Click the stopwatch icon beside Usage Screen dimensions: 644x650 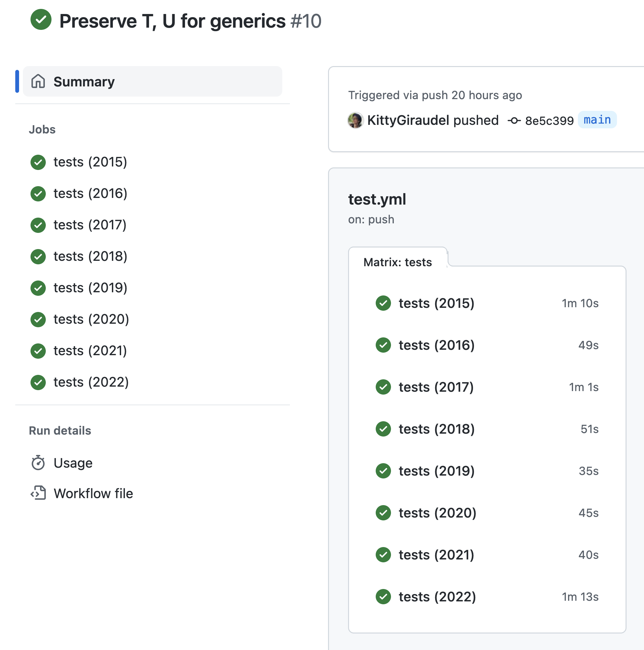coord(38,463)
